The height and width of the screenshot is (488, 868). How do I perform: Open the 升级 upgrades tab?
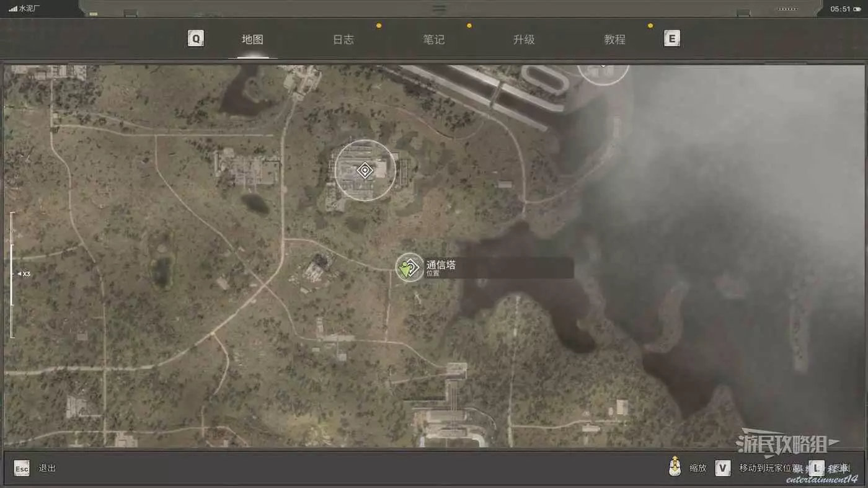point(524,40)
